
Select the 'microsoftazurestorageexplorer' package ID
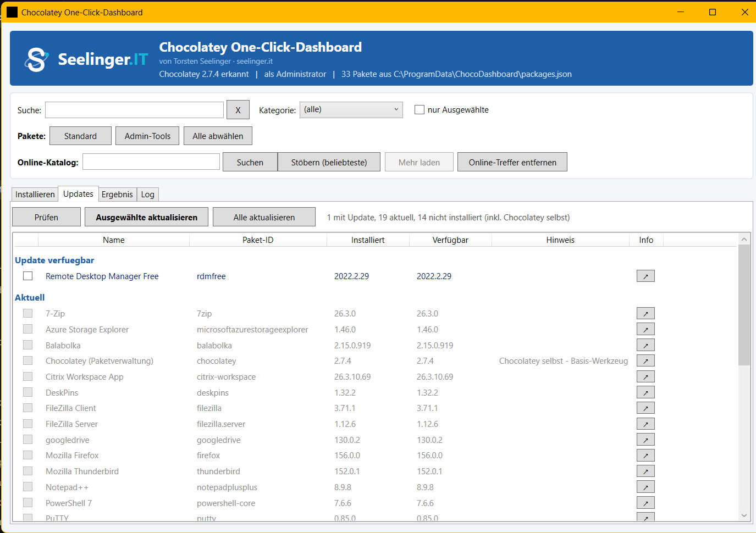coord(252,330)
